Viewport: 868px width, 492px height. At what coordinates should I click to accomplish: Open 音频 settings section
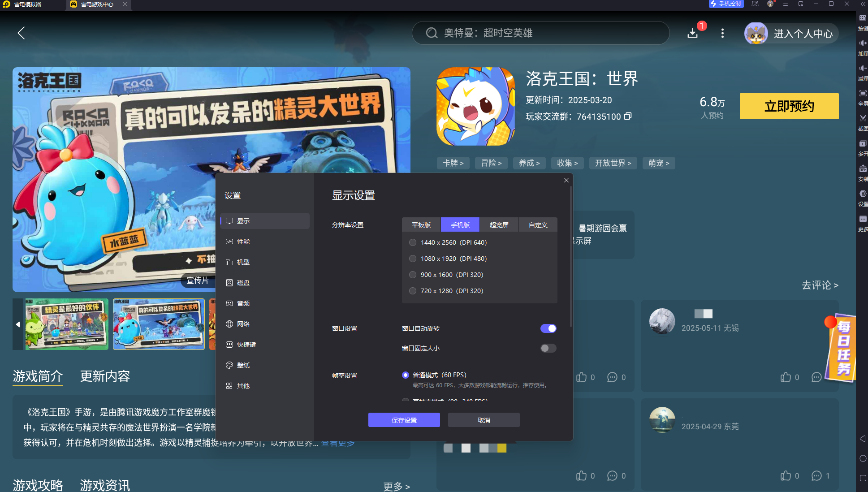265,303
